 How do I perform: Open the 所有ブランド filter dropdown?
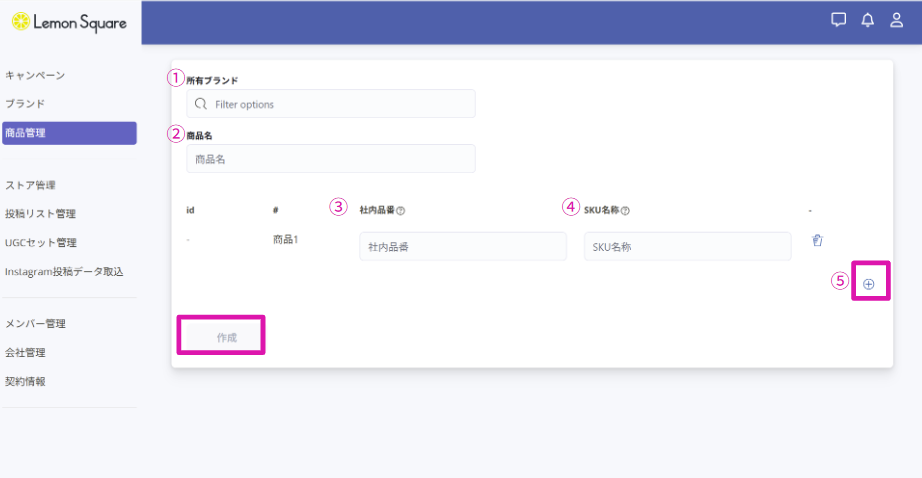click(331, 104)
